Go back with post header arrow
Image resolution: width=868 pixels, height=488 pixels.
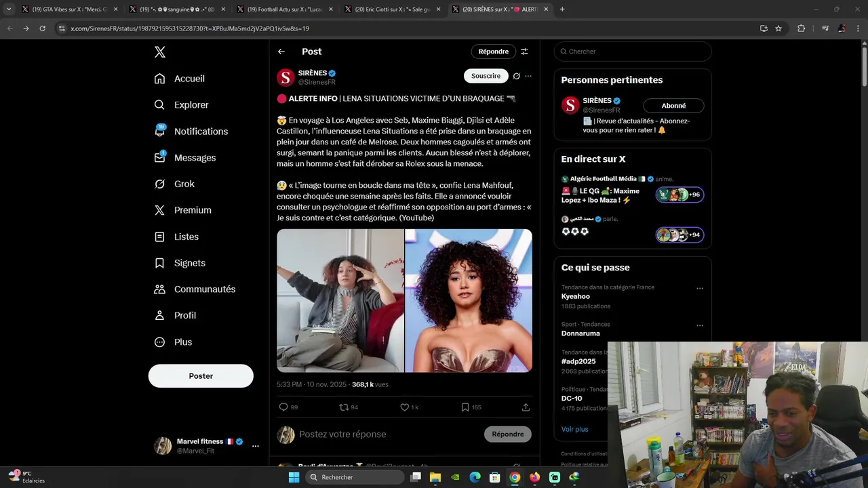(x=281, y=52)
